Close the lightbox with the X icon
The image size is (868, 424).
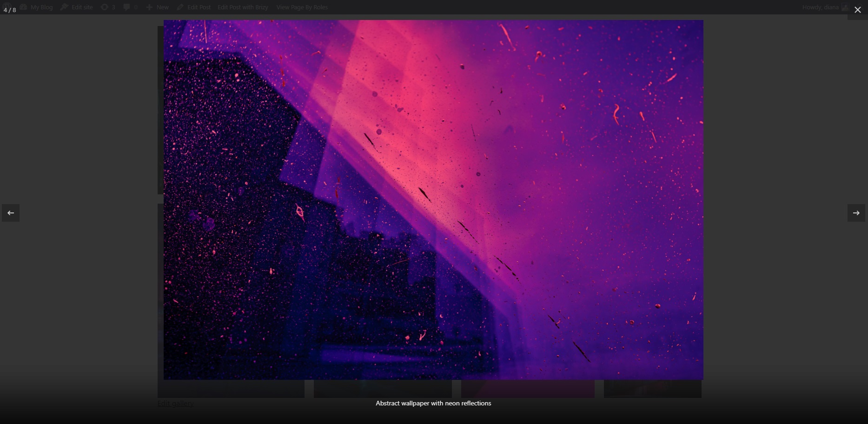pos(858,10)
